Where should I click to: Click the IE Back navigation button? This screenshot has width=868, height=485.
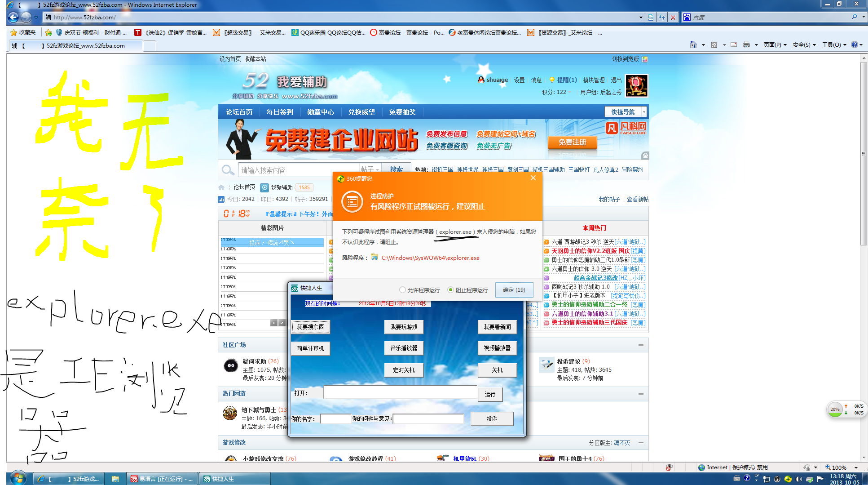click(13, 18)
